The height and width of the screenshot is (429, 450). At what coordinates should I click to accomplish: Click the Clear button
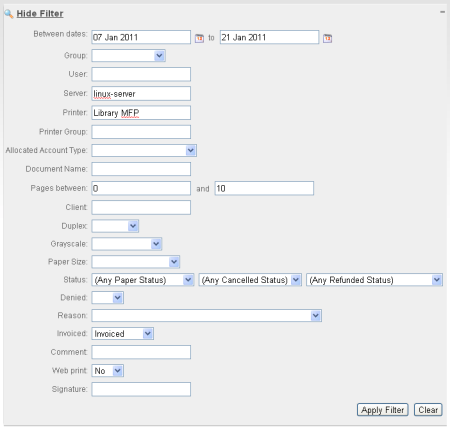(428, 410)
